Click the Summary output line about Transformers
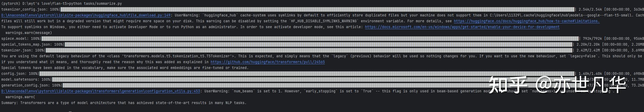The image size is (644, 112). pyautogui.click(x=124, y=103)
